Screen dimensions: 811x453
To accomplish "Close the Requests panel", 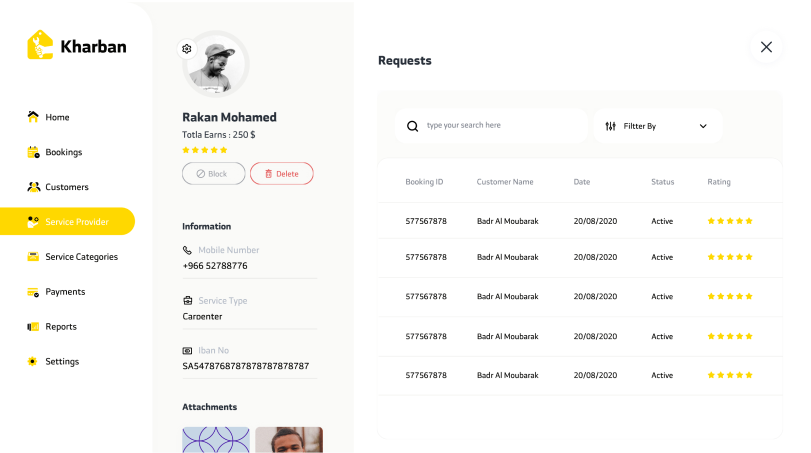I will (766, 47).
